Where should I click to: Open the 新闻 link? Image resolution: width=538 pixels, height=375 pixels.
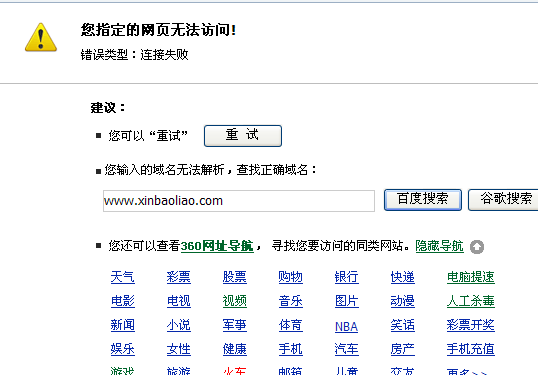click(123, 325)
